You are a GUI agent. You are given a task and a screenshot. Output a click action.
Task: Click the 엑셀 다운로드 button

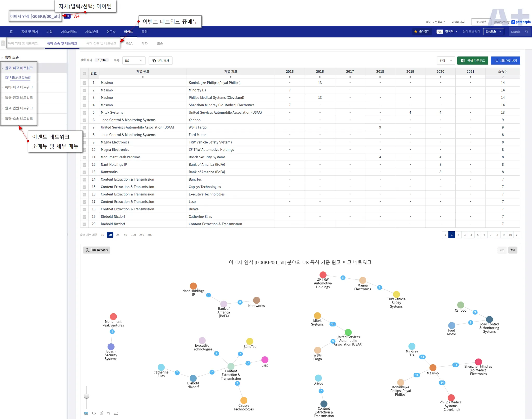(473, 61)
